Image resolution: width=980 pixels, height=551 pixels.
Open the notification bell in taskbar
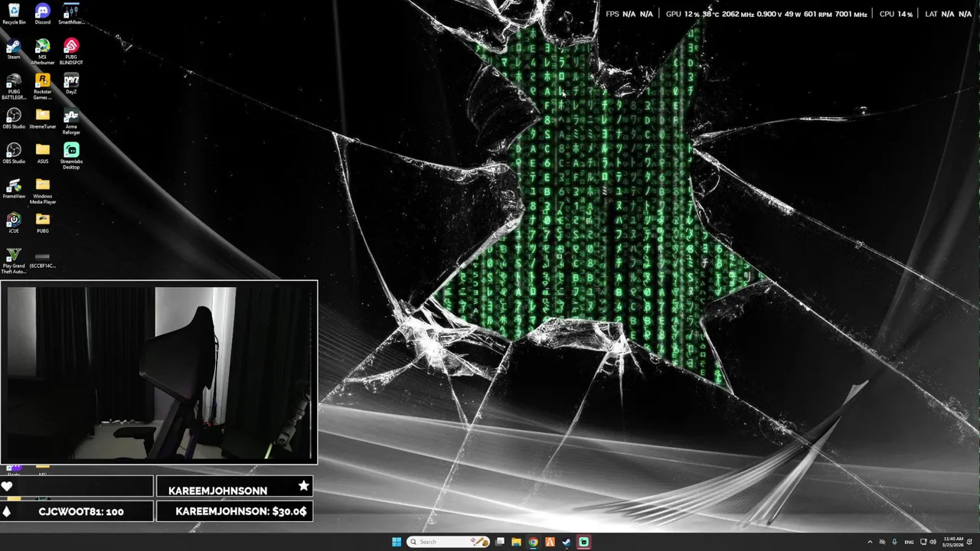coord(970,542)
